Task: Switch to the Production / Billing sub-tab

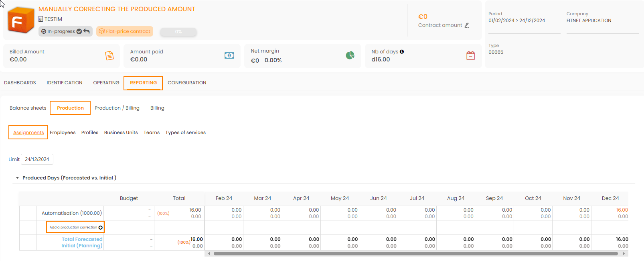Action: point(117,108)
